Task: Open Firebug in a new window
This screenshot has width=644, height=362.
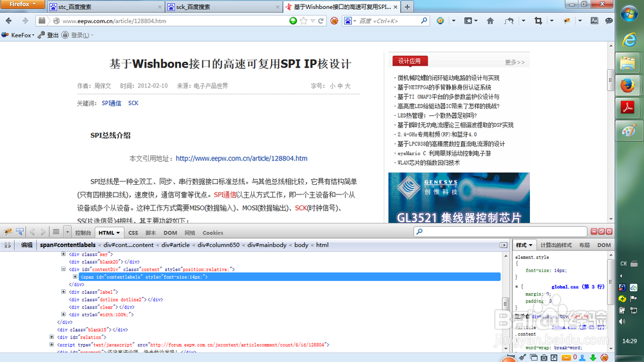Action: pos(601,231)
